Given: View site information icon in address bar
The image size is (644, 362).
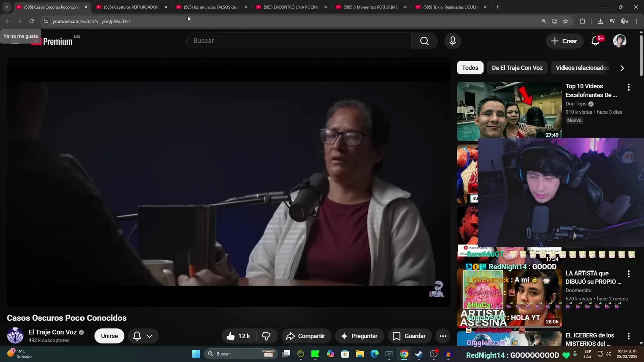Looking at the screenshot, I should [x=46, y=21].
